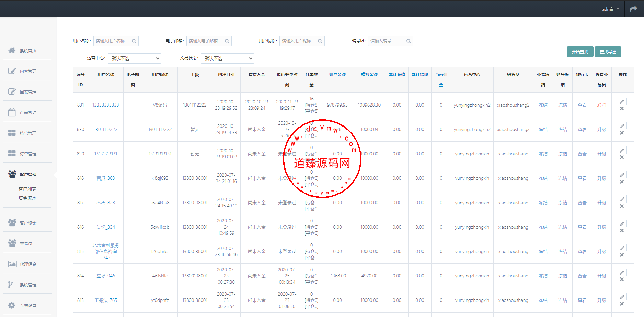
Task: Click search icon in 用户昵称 field
Action: pyautogui.click(x=320, y=41)
